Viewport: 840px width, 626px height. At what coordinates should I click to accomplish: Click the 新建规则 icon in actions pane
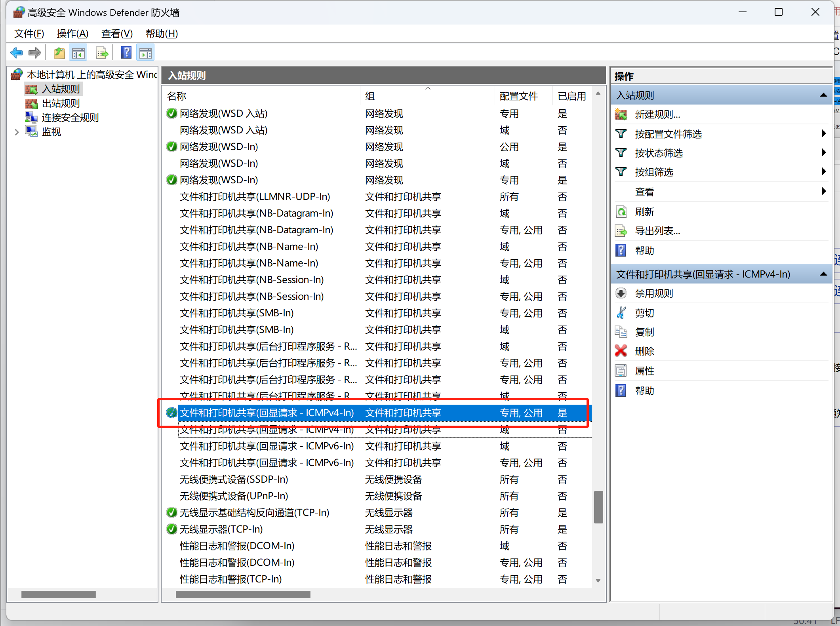[621, 114]
